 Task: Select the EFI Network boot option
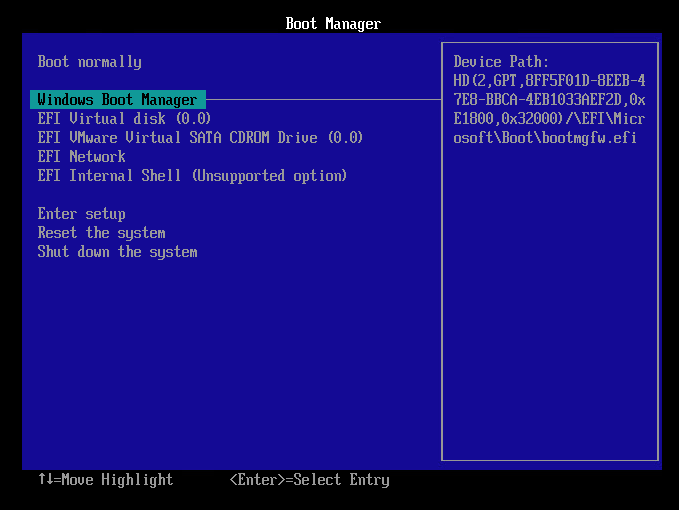pos(81,157)
